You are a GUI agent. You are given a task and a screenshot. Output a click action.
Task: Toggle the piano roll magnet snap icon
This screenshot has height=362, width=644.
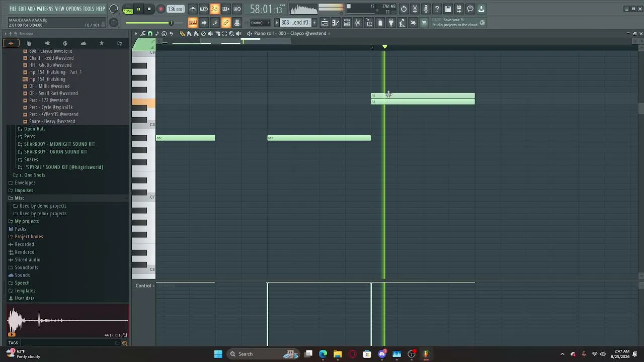click(x=150, y=34)
